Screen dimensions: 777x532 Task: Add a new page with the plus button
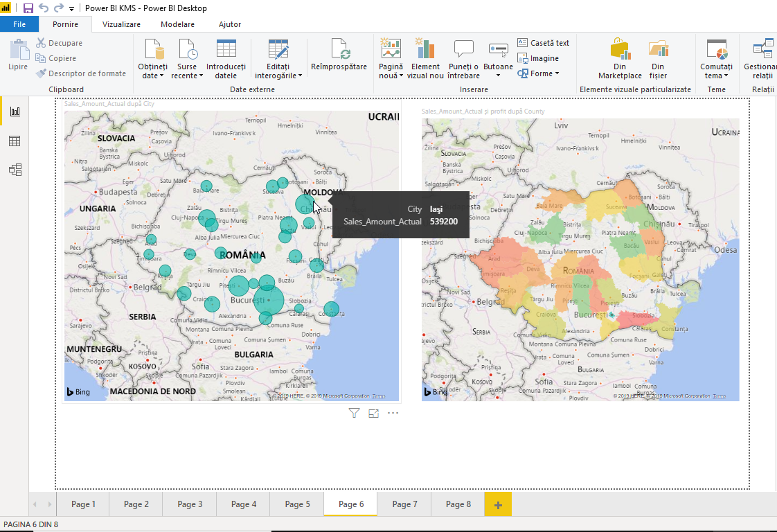coord(497,504)
